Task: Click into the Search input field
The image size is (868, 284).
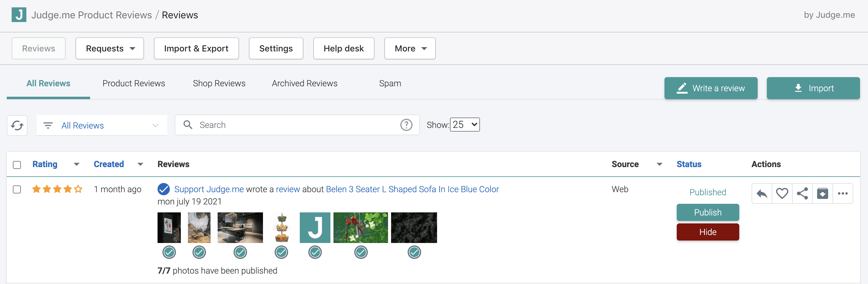Action: 296,125
